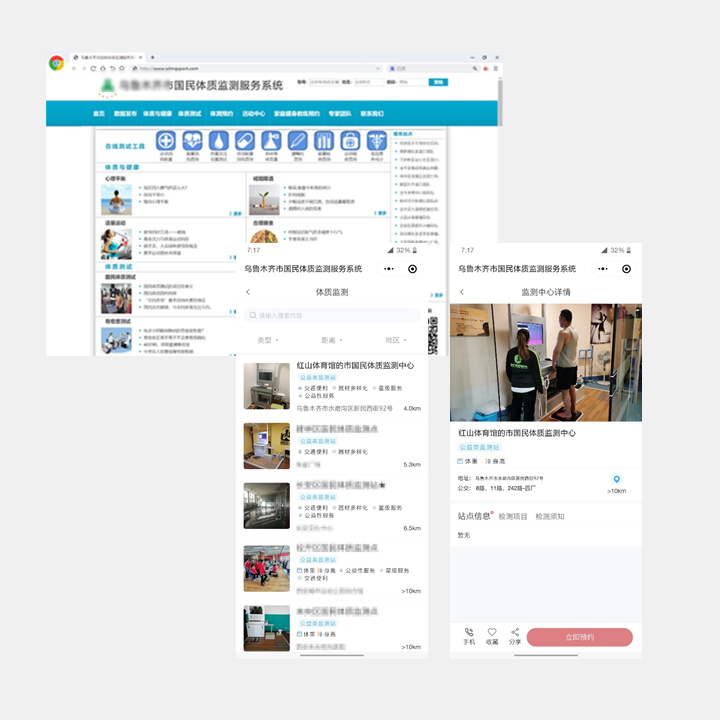Click the search input field in 体质监测

[332, 315]
